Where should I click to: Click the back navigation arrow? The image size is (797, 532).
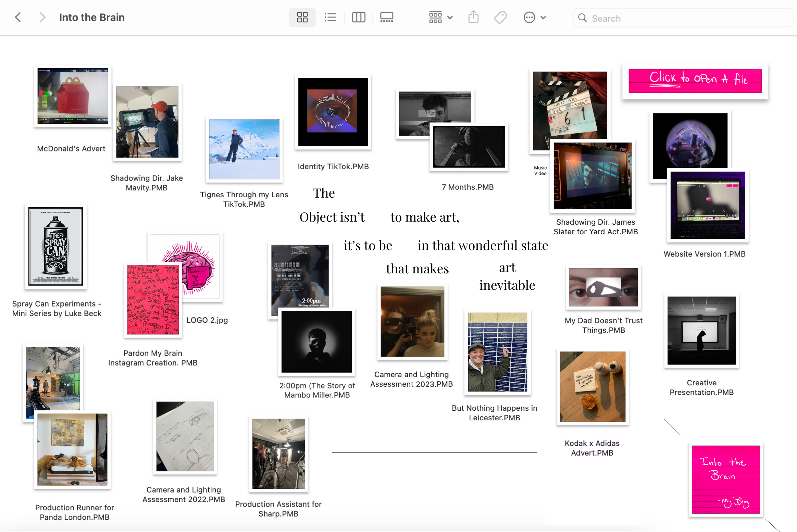pyautogui.click(x=18, y=17)
